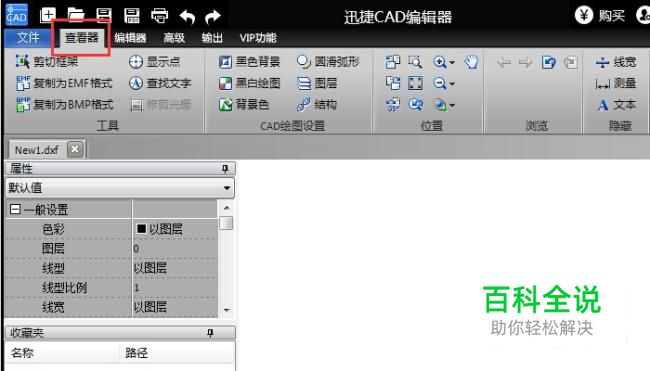The width and height of the screenshot is (650, 371).
Task: Pin the 属性 panel
Action: (x=225, y=168)
